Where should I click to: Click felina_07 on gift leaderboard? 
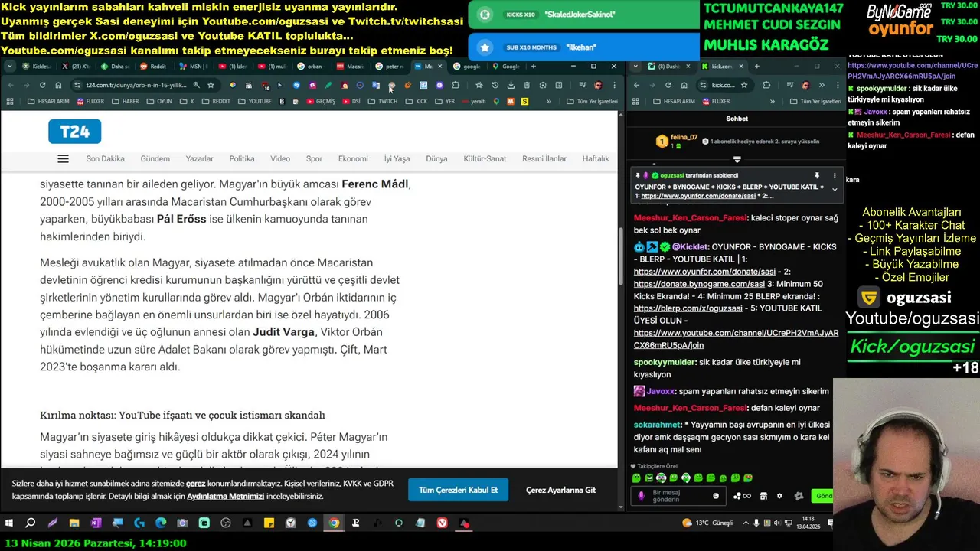tap(684, 138)
